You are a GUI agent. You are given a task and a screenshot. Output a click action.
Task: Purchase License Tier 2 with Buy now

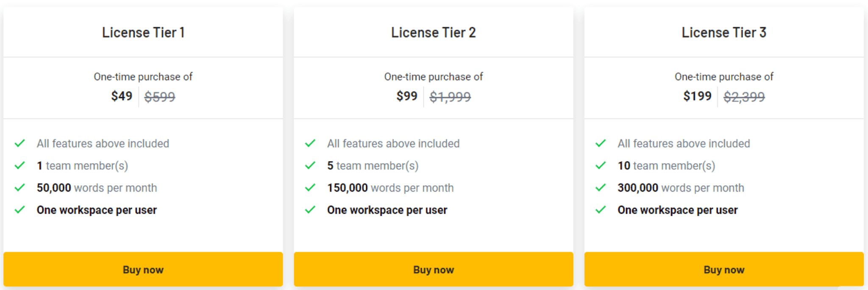(x=434, y=270)
